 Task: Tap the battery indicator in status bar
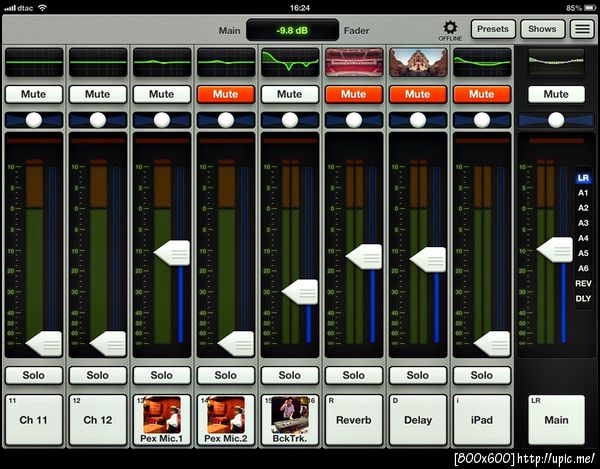[589, 8]
